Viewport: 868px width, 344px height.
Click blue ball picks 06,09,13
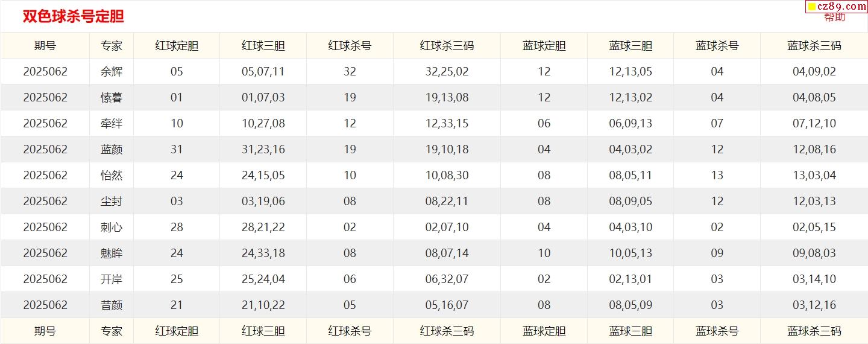[631, 124]
